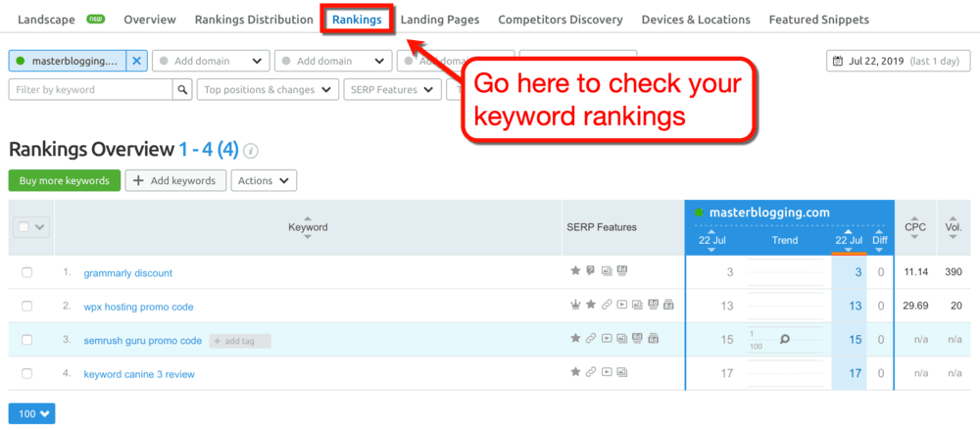Tick the checkbox for keyword canine 3 review
The width and height of the screenshot is (980, 430).
(x=26, y=374)
